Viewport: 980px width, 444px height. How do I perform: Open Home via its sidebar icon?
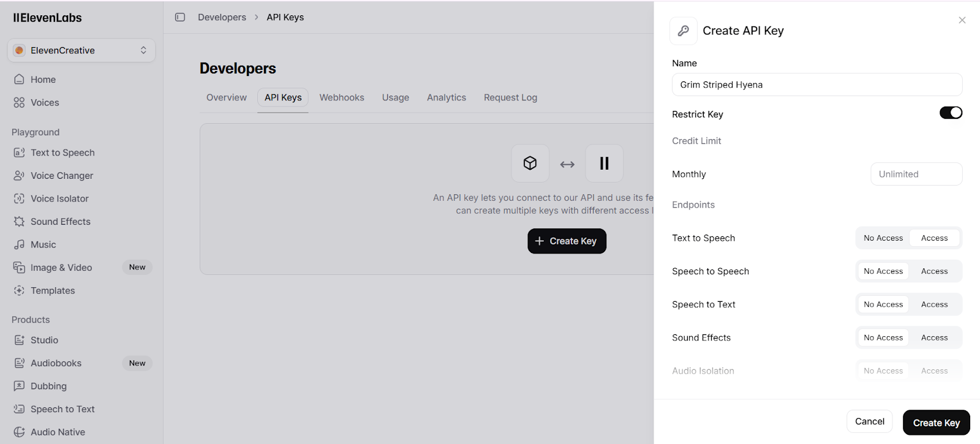(19, 80)
